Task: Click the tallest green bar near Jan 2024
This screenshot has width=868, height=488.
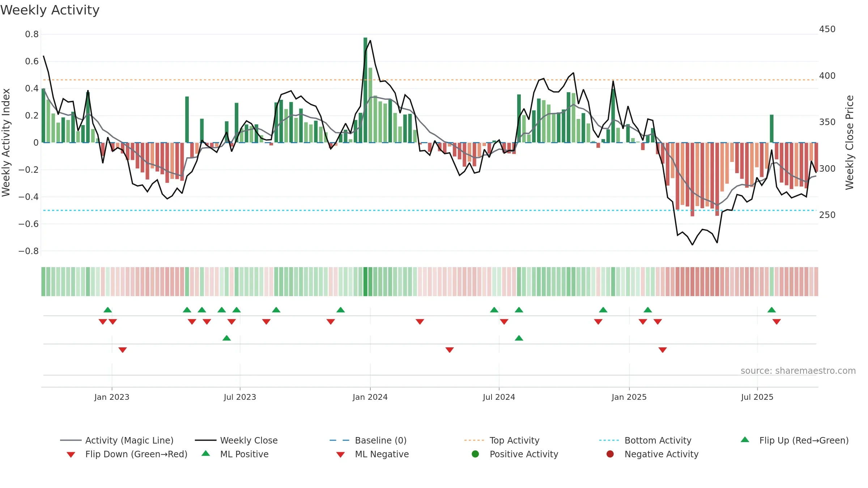Action: tap(365, 90)
